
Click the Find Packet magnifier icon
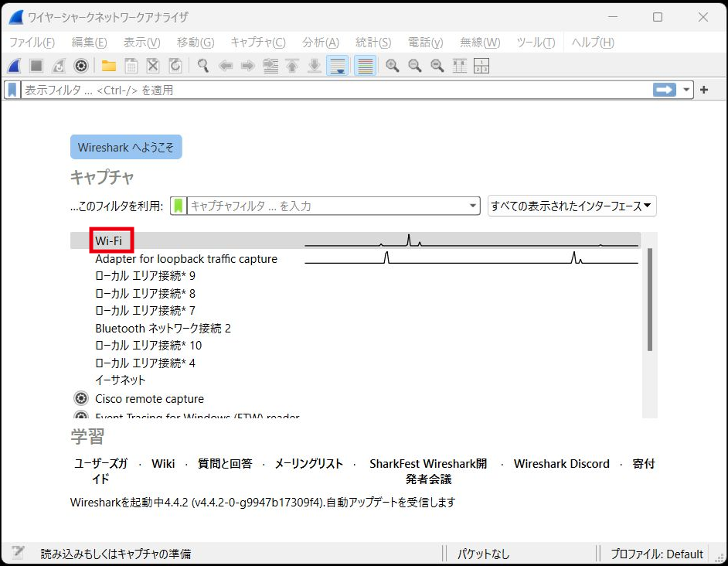203,66
